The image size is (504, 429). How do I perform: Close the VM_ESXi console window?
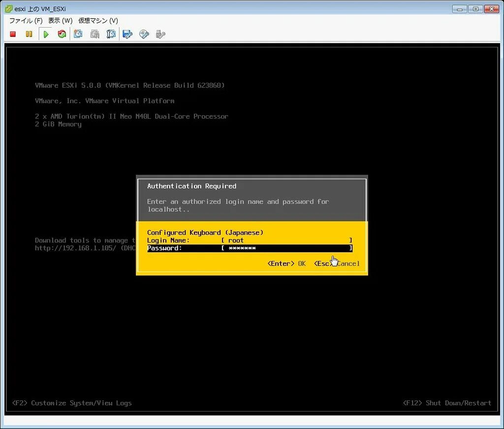click(492, 9)
